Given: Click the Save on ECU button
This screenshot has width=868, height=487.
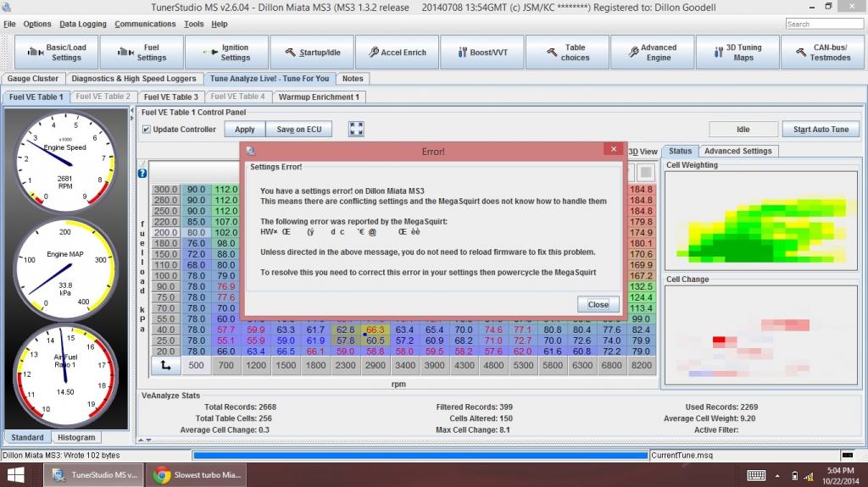Looking at the screenshot, I should [299, 129].
